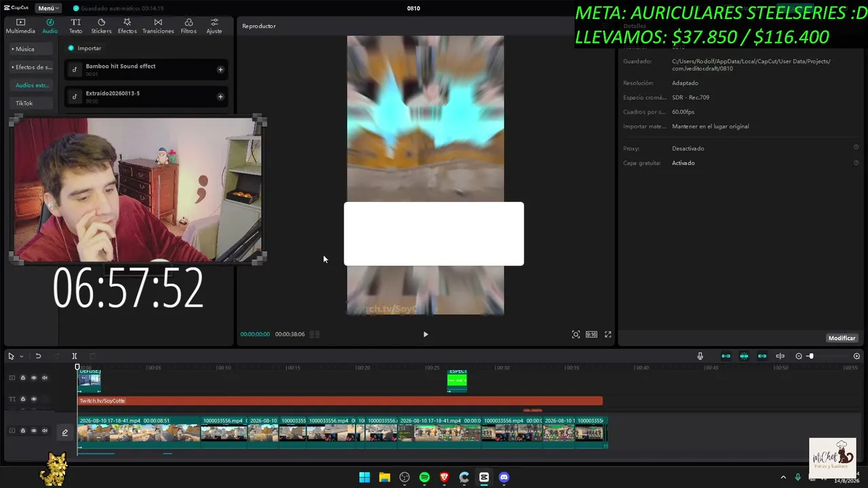Open Discord from the taskbar
868x488 pixels.
point(504,477)
